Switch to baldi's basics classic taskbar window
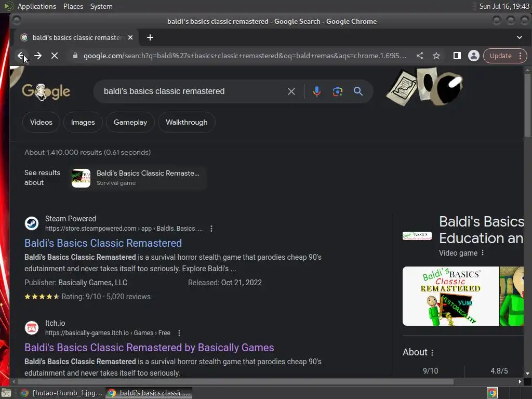This screenshot has width=532, height=399. pyautogui.click(x=149, y=393)
